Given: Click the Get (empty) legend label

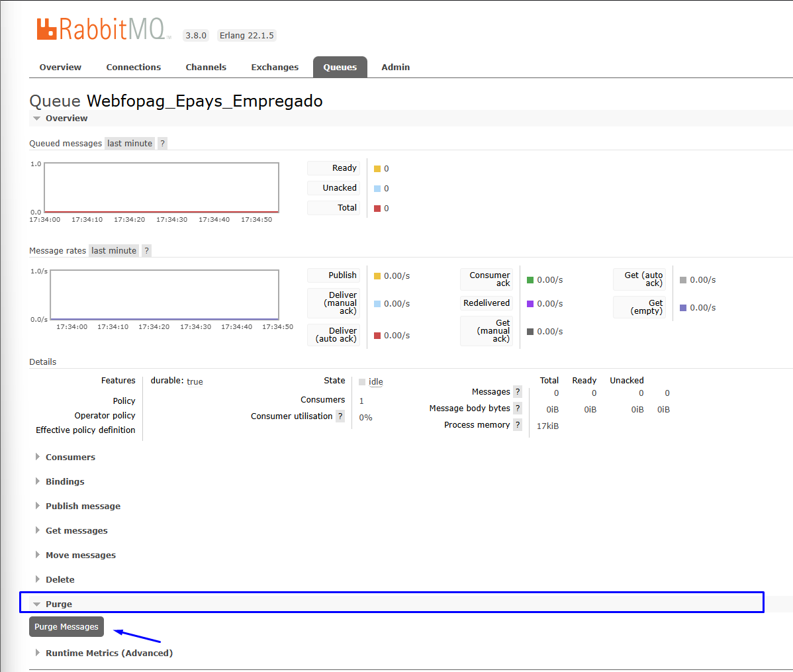Looking at the screenshot, I should (639, 307).
